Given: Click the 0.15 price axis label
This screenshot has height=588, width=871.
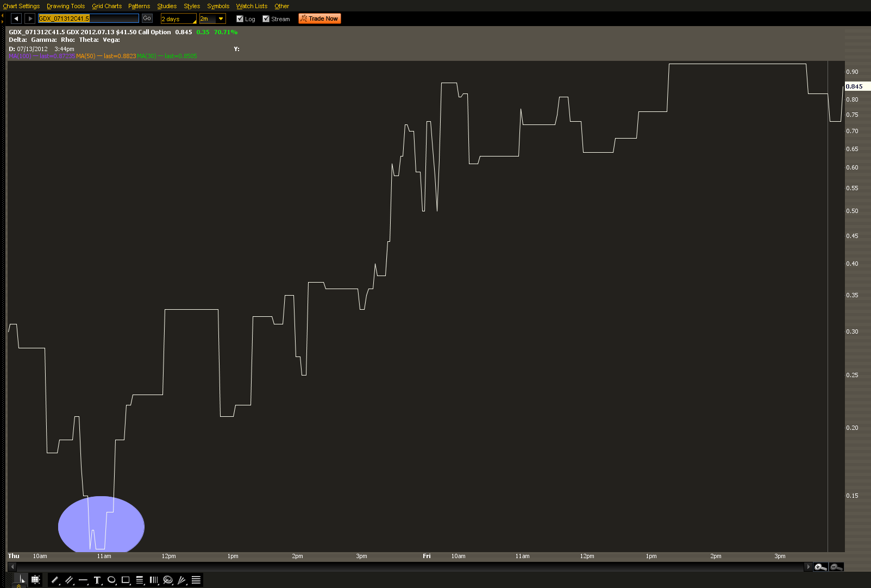Looking at the screenshot, I should 852,496.
